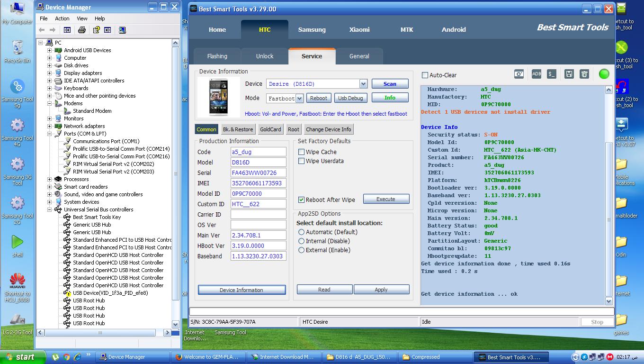The image size is (644, 364).
Task: Switch to the Samsung tab
Action: pos(312,29)
